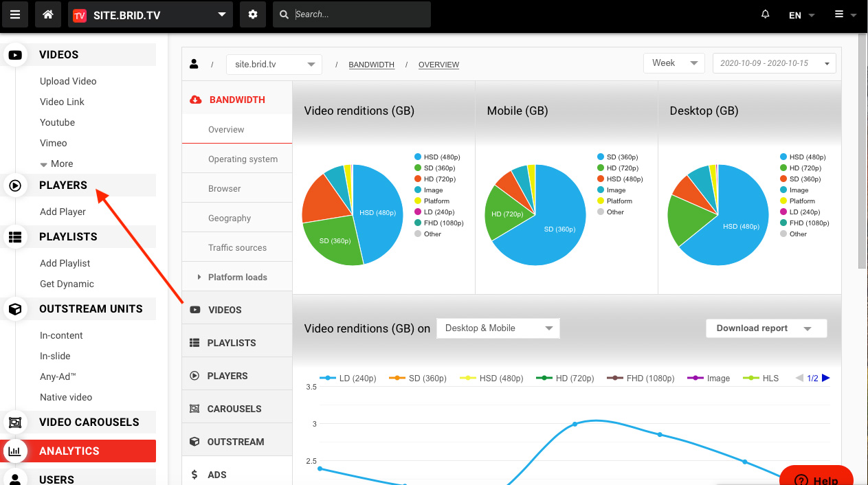Expand the Platform loads submenu
Viewport: 868px width, 485px height.
[x=237, y=278]
